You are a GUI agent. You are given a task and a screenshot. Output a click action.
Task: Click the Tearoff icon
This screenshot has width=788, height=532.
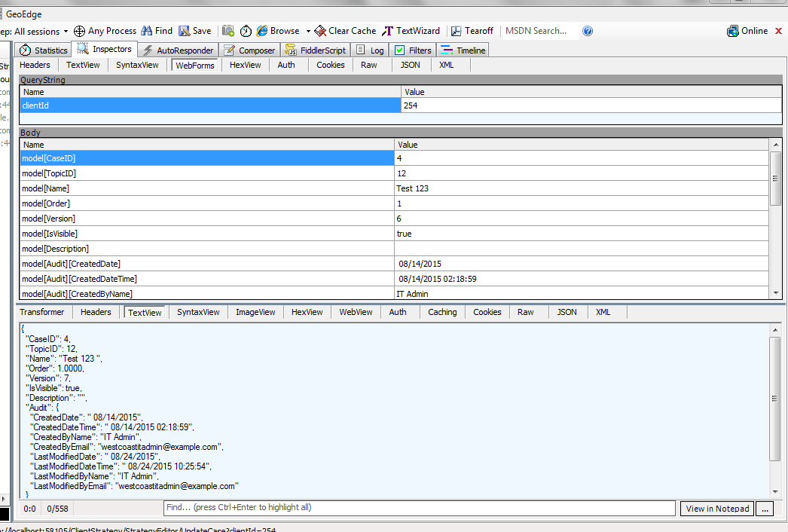coord(457,31)
